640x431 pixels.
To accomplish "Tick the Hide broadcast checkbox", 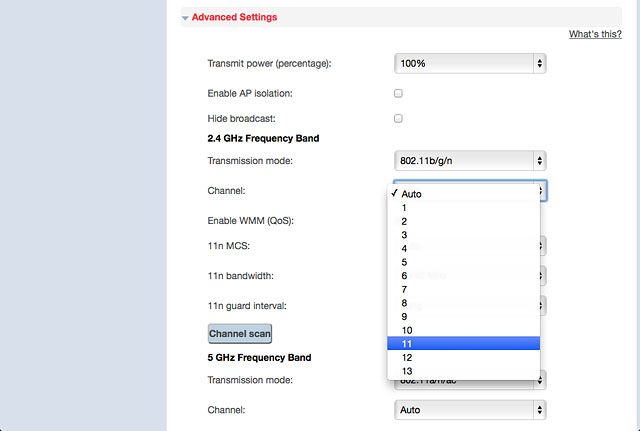I will (398, 119).
